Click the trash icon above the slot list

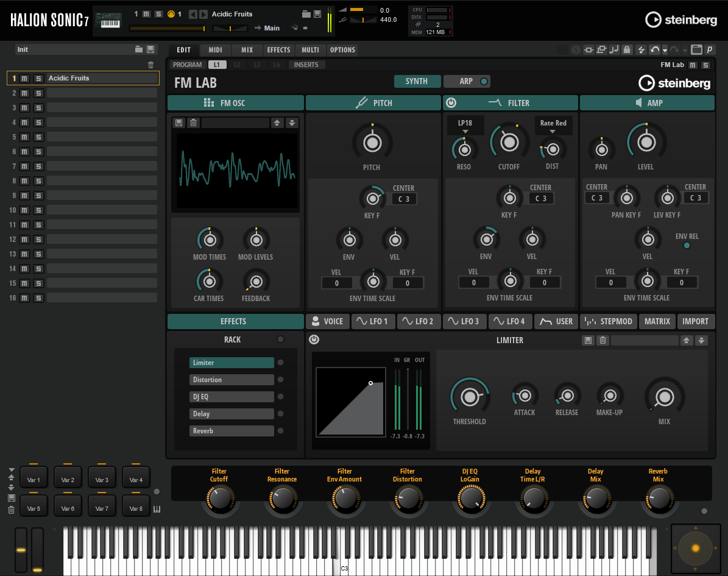click(150, 65)
